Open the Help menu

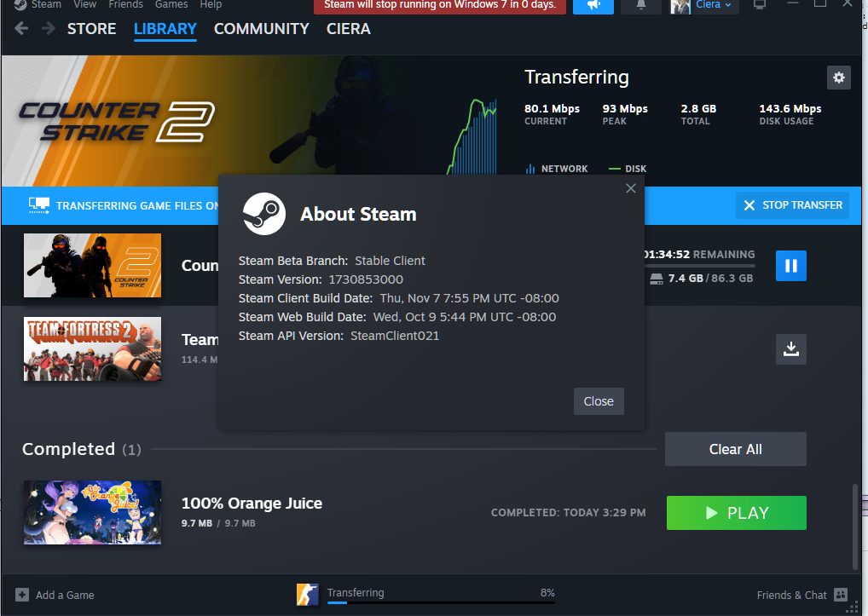pyautogui.click(x=209, y=5)
